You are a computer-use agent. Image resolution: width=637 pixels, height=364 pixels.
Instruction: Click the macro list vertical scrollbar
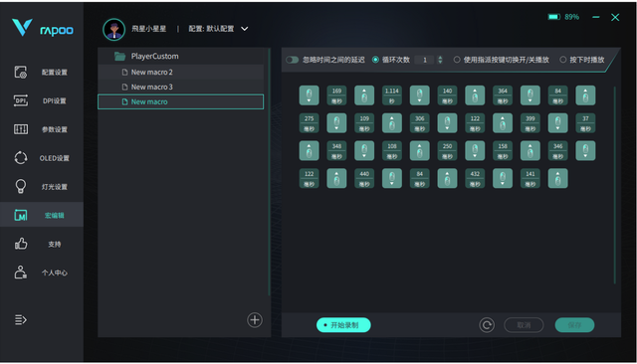point(269,172)
